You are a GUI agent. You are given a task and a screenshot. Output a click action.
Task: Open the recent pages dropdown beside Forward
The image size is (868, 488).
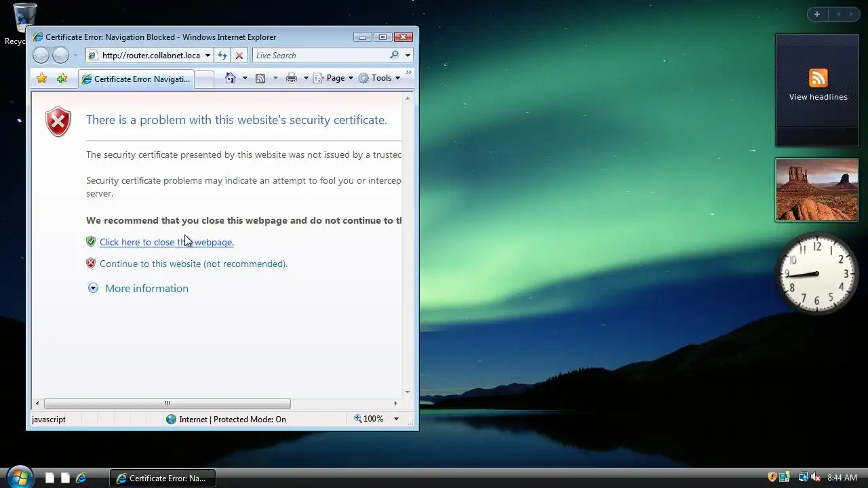point(75,56)
